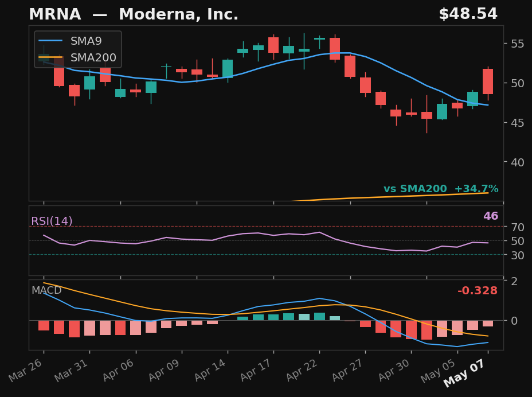Click the large green candle at Apr 14
The width and height of the screenshot is (532, 397).
pos(228,69)
